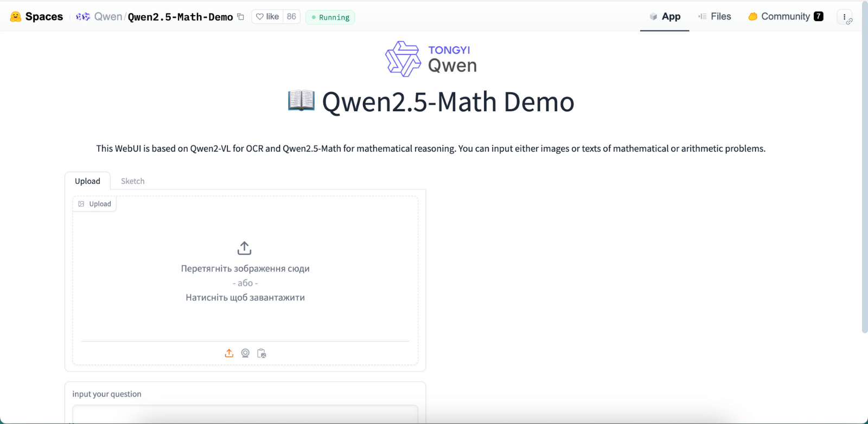The width and height of the screenshot is (868, 424).
Task: Select the Upload image tab
Action: pyautogui.click(x=87, y=181)
